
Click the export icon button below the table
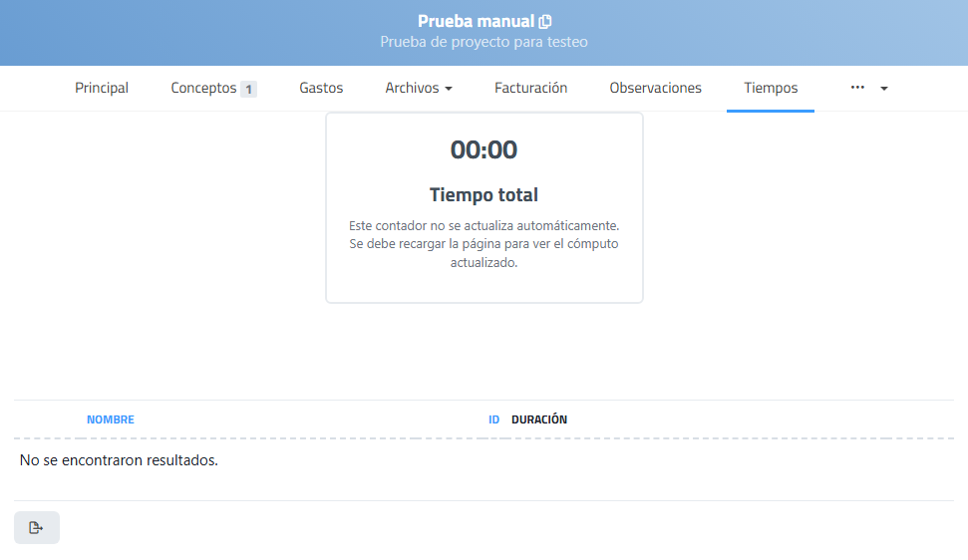[37, 528]
